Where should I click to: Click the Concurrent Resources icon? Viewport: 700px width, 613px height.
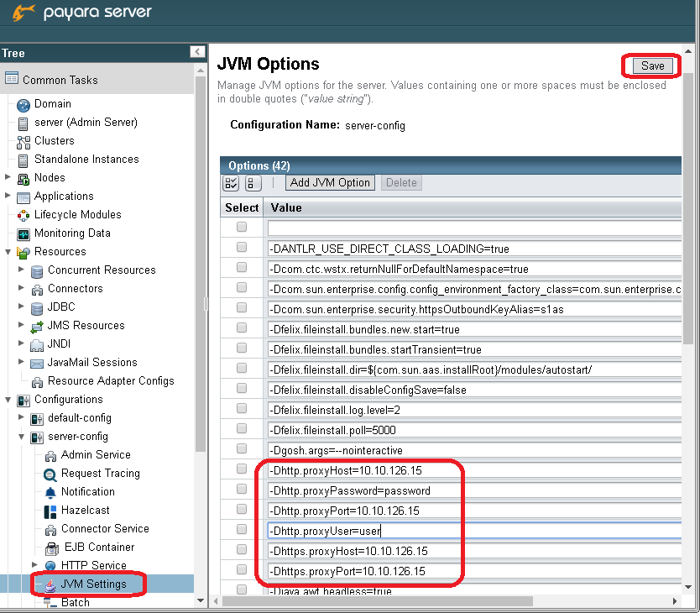[x=37, y=271]
